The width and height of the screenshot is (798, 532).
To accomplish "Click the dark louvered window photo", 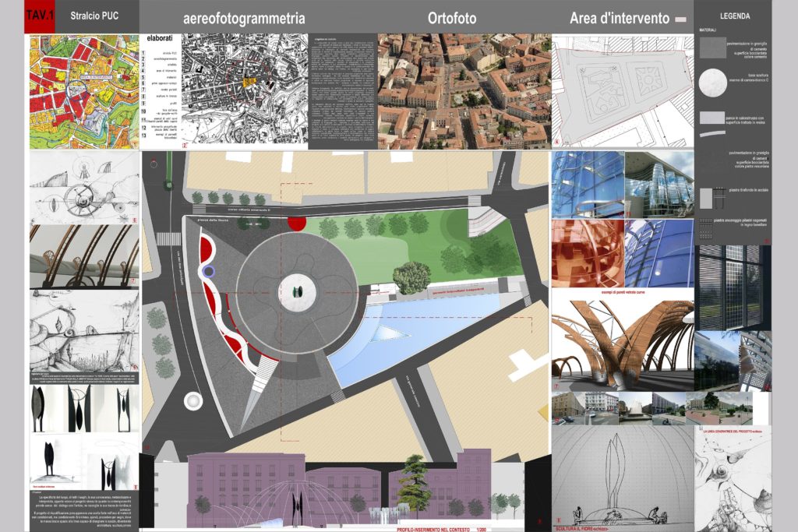I will pos(733,287).
